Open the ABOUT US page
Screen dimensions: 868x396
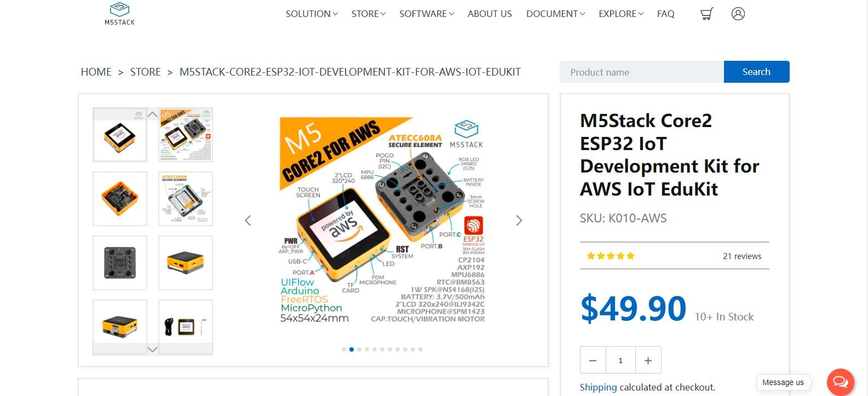click(x=490, y=14)
